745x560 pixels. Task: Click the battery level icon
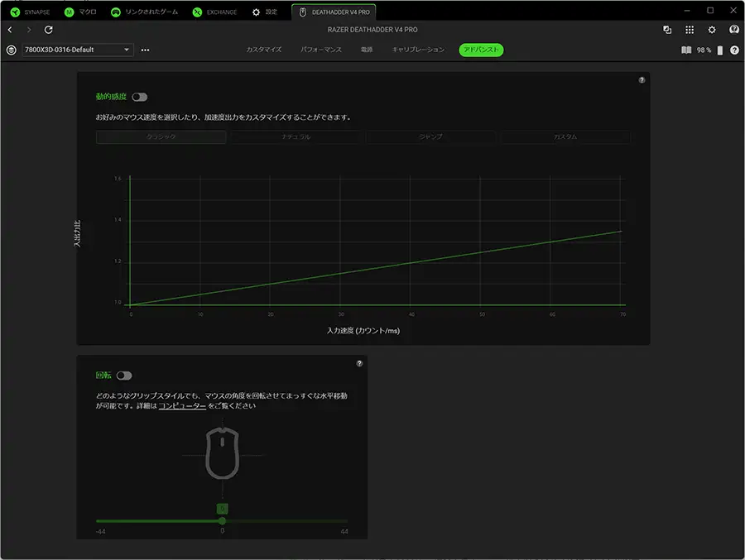[x=720, y=50]
